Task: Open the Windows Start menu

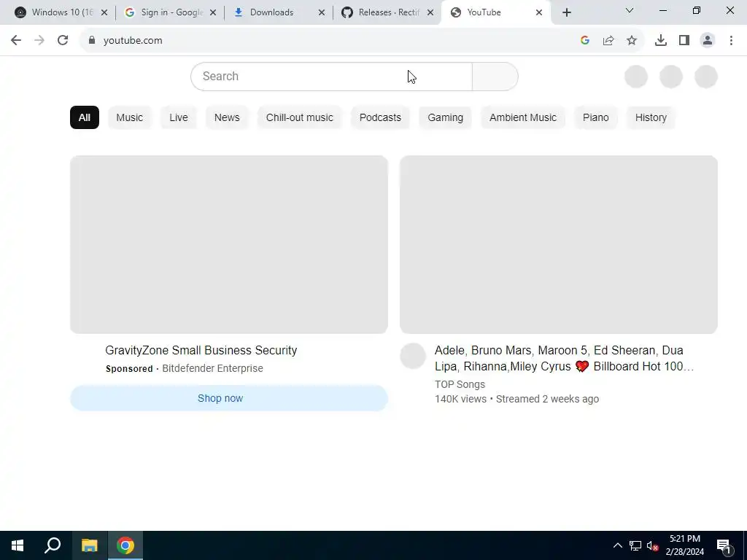Action: click(18, 545)
